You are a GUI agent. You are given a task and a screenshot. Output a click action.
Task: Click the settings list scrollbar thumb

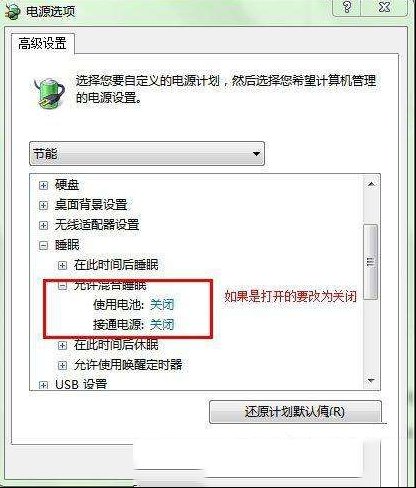[371, 261]
